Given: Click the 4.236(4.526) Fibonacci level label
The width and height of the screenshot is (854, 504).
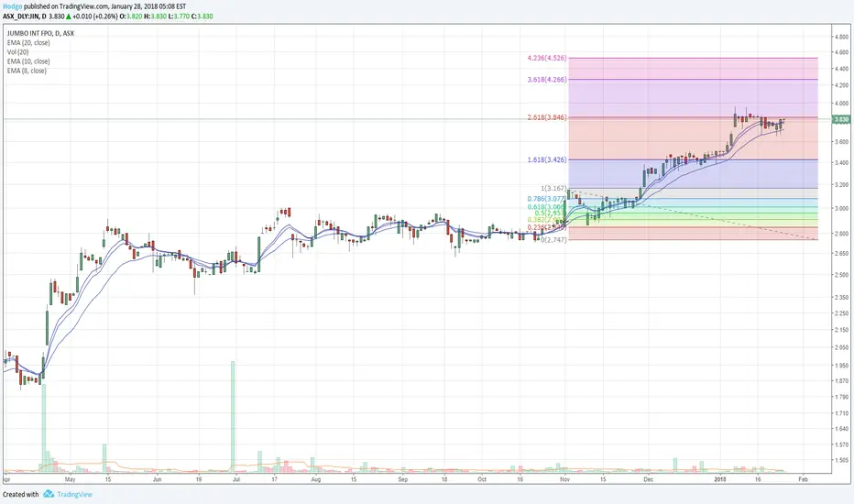Looking at the screenshot, I should point(547,58).
